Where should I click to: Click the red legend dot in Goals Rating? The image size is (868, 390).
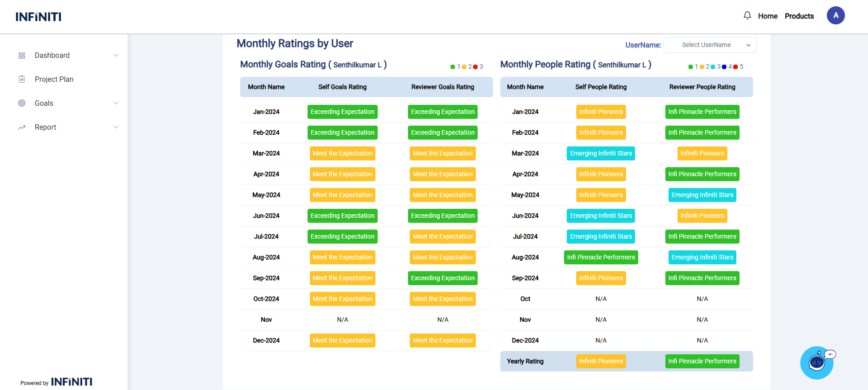tap(475, 67)
